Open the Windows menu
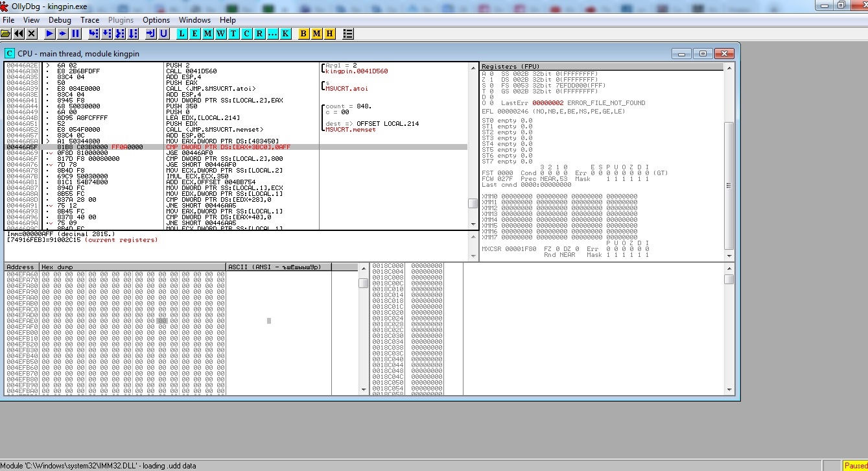868x471 pixels. pyautogui.click(x=195, y=20)
